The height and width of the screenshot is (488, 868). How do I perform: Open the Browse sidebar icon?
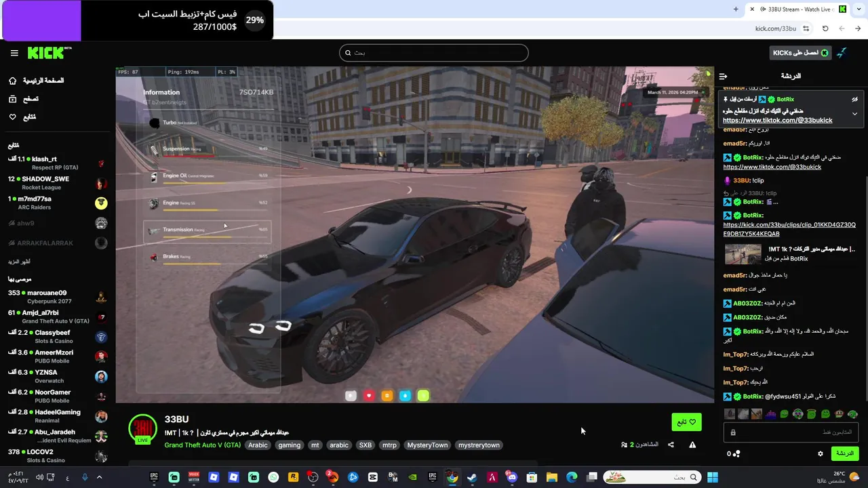coord(12,99)
